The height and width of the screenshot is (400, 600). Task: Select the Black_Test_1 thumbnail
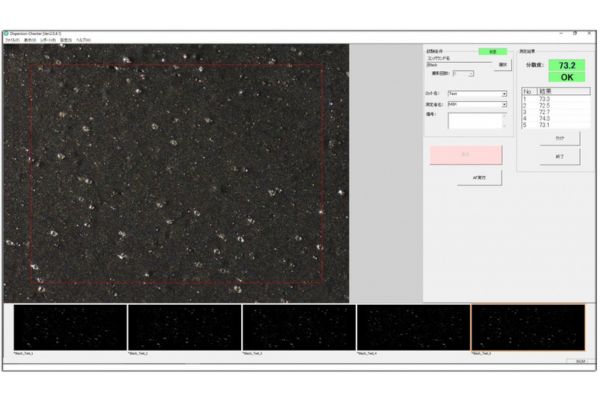(70, 327)
